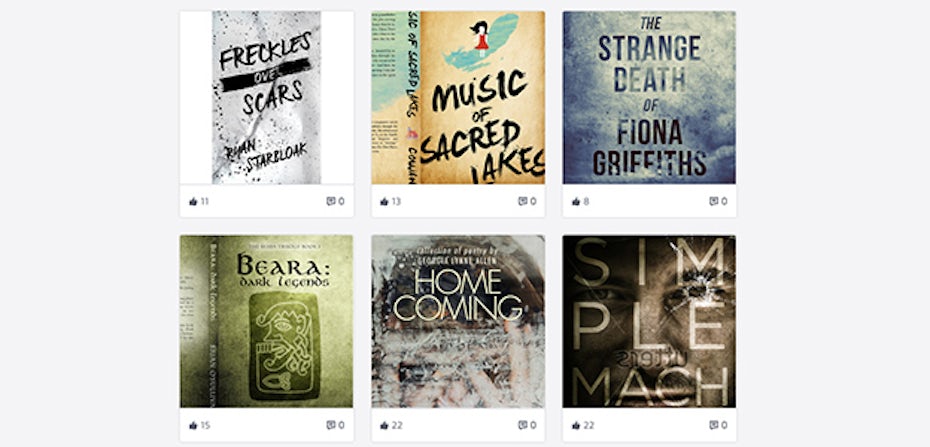This screenshot has height=447, width=930.
Task: Thumbs-up the Beara: Dark Legends design
Action: tap(193, 426)
